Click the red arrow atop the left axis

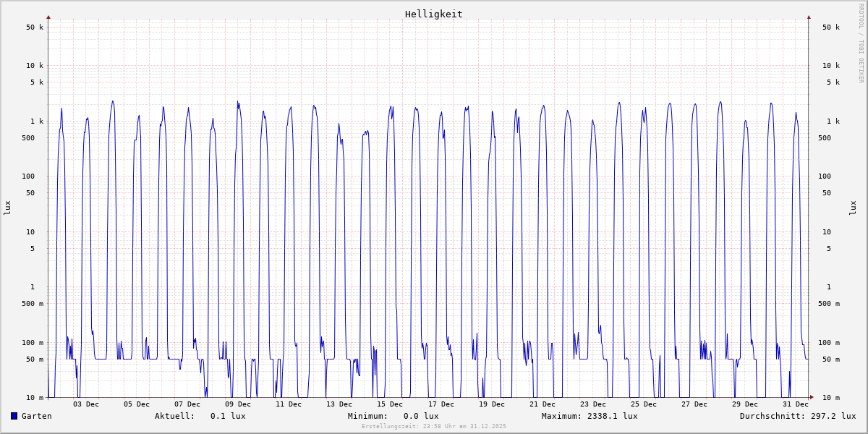tap(48, 17)
